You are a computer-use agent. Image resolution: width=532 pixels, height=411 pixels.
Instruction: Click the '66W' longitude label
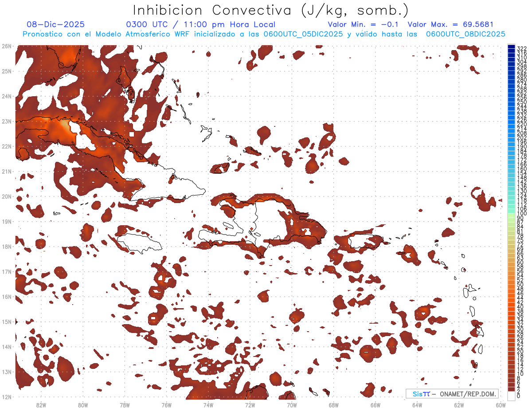click(375, 405)
